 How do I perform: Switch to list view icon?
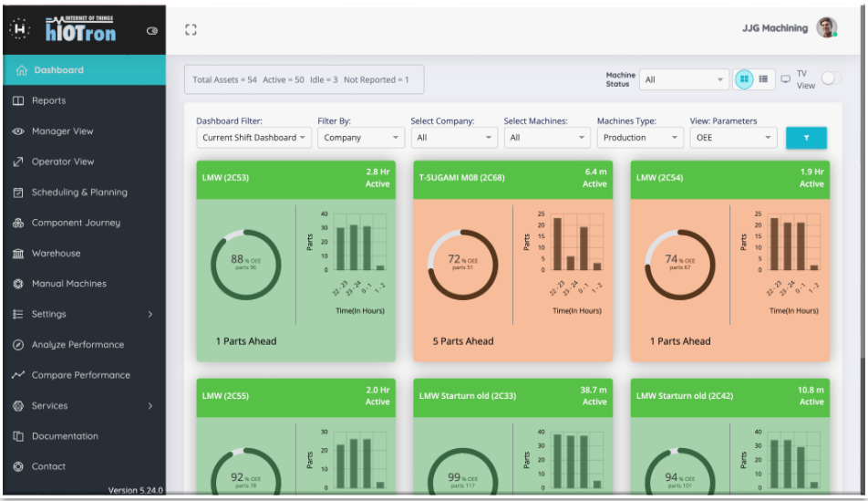pos(763,79)
